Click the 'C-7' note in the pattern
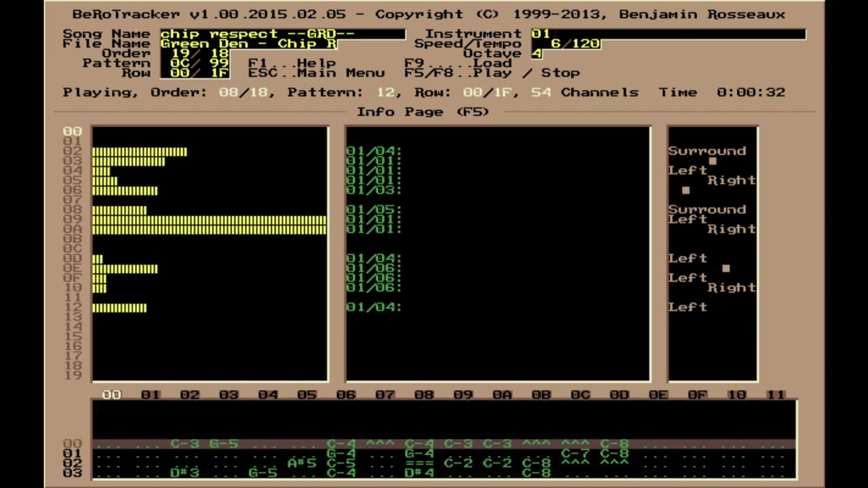The height and width of the screenshot is (488, 868). (575, 453)
